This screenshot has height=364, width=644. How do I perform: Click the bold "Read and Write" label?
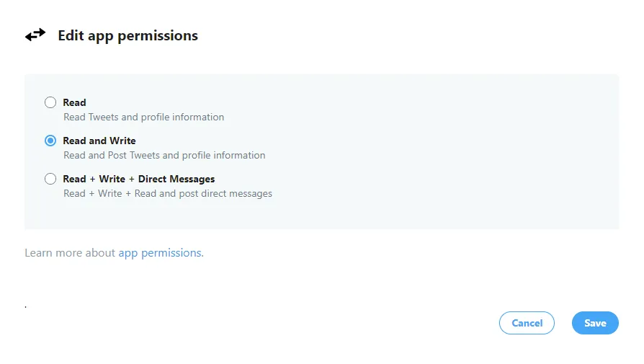pyautogui.click(x=99, y=141)
